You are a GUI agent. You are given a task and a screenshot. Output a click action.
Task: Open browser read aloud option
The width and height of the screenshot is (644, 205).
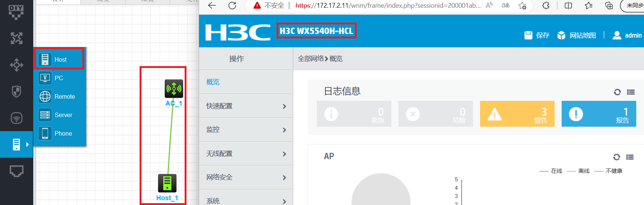pos(489,6)
